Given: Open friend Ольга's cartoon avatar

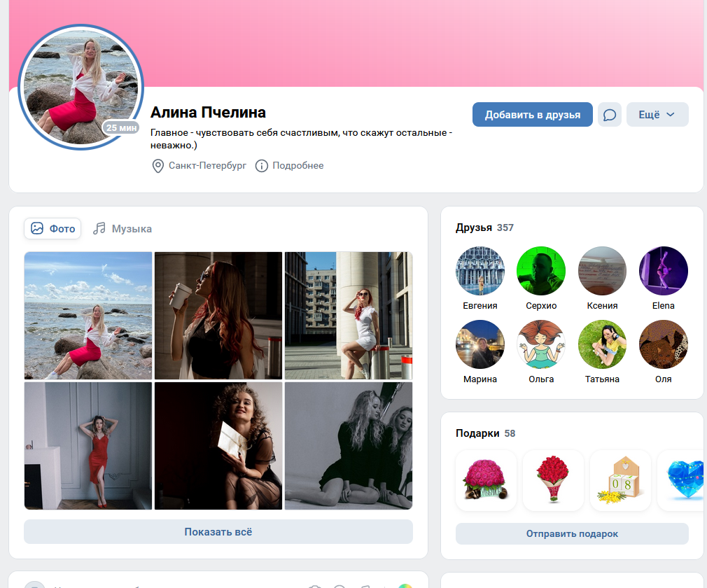Looking at the screenshot, I should 541,344.
